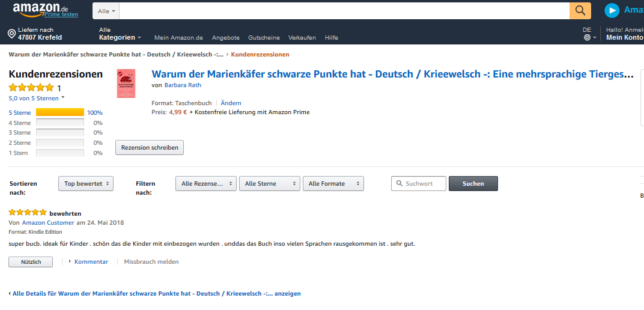Open the 'Alle Sterne' filter dropdown
Screen dimensions: 644x310
pos(269,183)
